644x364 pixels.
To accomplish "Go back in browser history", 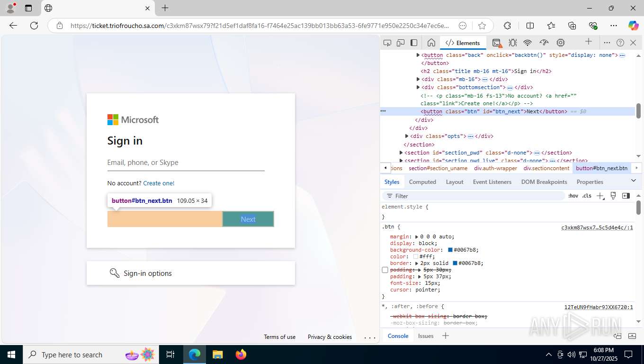I will click(13, 26).
